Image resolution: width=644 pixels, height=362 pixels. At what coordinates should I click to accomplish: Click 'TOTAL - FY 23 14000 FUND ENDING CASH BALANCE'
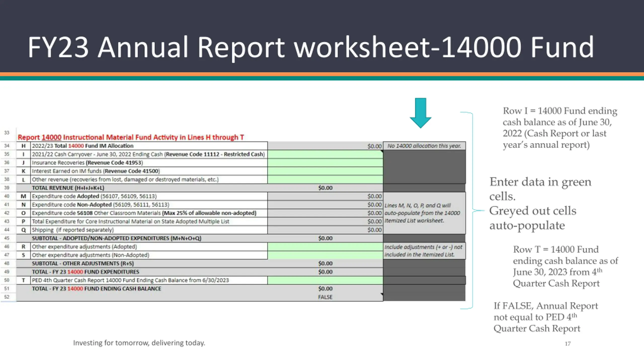[96, 289]
